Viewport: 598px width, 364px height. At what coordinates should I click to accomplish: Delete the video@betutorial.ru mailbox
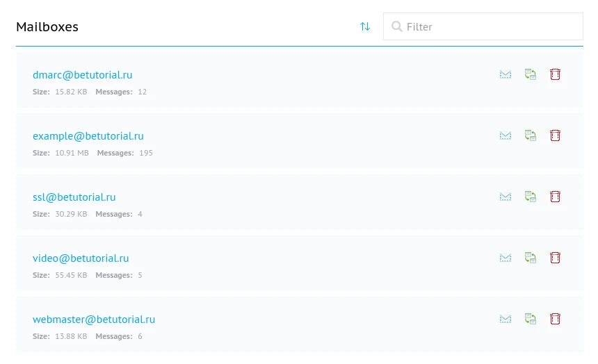pyautogui.click(x=555, y=258)
